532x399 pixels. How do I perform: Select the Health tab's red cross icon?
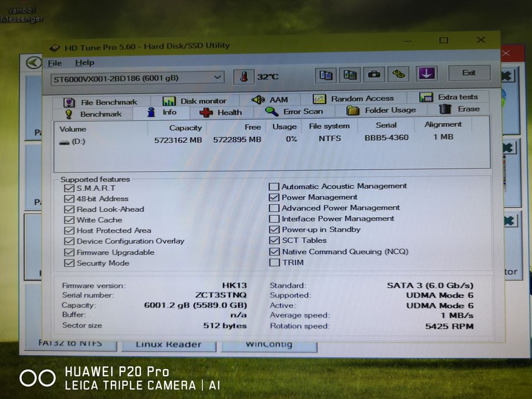coord(206,112)
